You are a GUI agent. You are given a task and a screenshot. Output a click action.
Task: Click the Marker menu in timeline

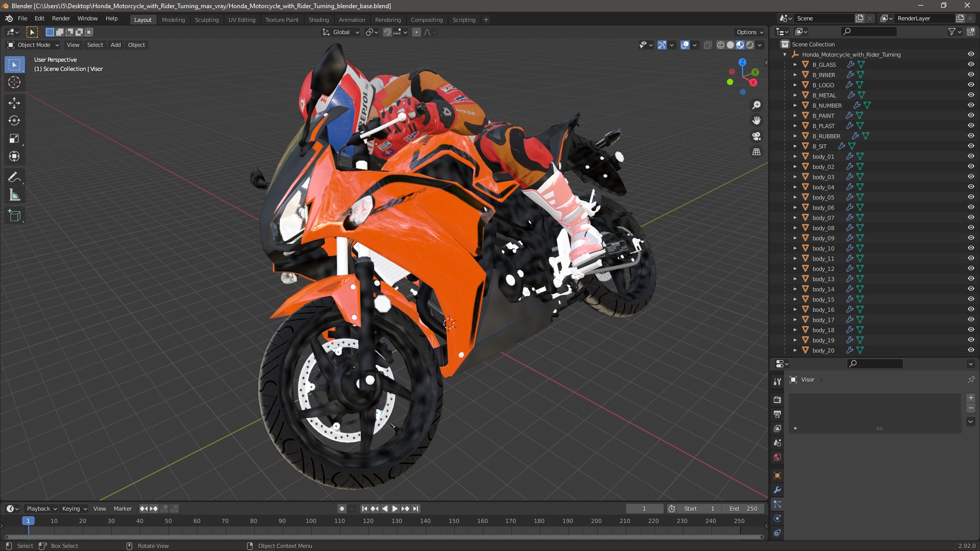click(122, 509)
